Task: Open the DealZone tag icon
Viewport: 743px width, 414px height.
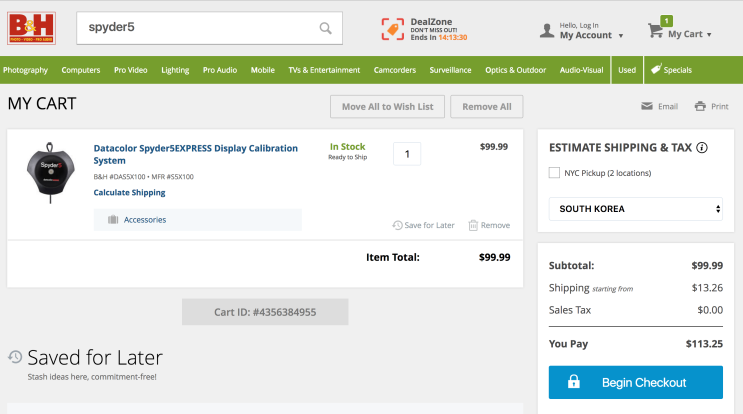Action: pos(393,29)
